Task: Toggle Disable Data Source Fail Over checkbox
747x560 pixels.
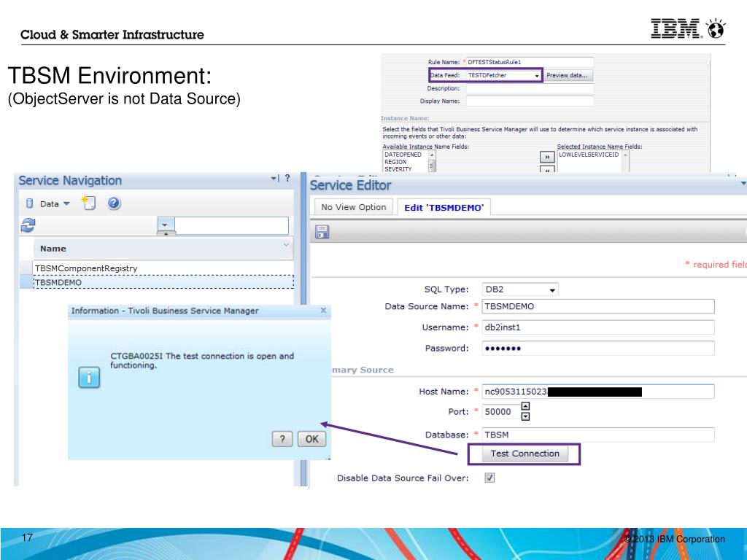Action: pyautogui.click(x=489, y=478)
